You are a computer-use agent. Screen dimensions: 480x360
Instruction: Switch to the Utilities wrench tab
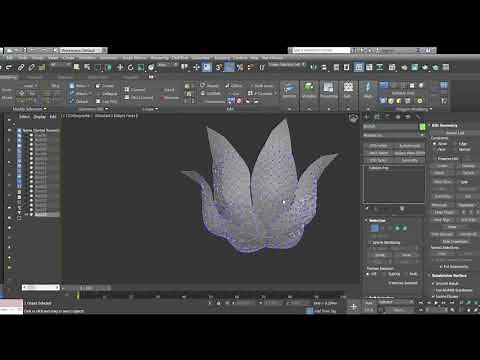(418, 117)
